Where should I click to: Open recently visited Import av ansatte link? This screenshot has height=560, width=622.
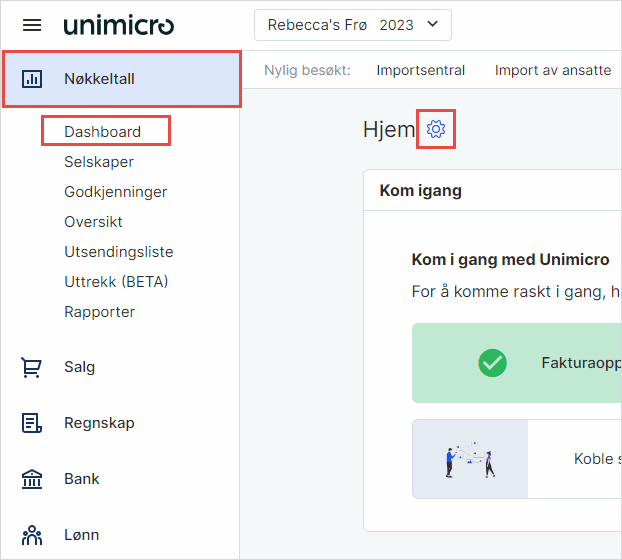[x=552, y=70]
